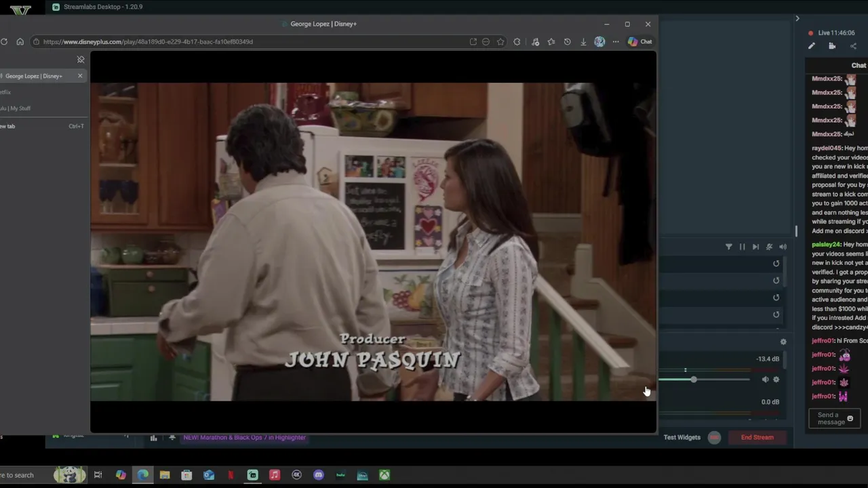This screenshot has height=488, width=868.
Task: Click the red REC button beside End Stream
Action: pos(714,438)
